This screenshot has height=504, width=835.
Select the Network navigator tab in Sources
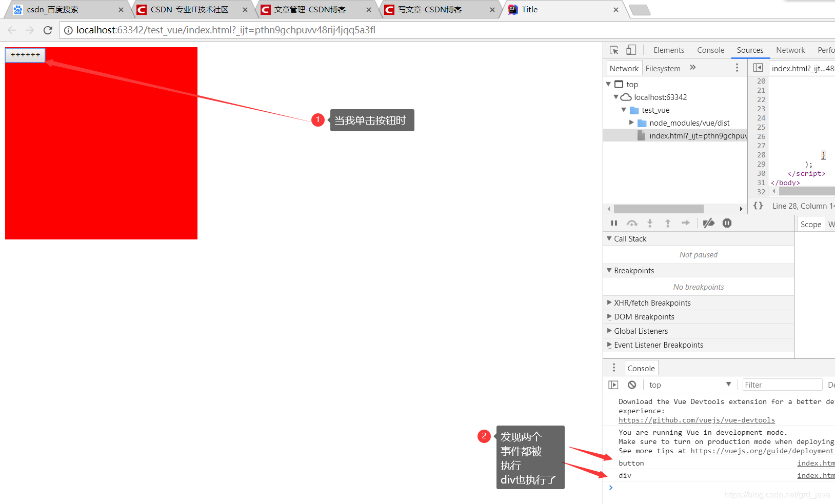[x=624, y=68]
